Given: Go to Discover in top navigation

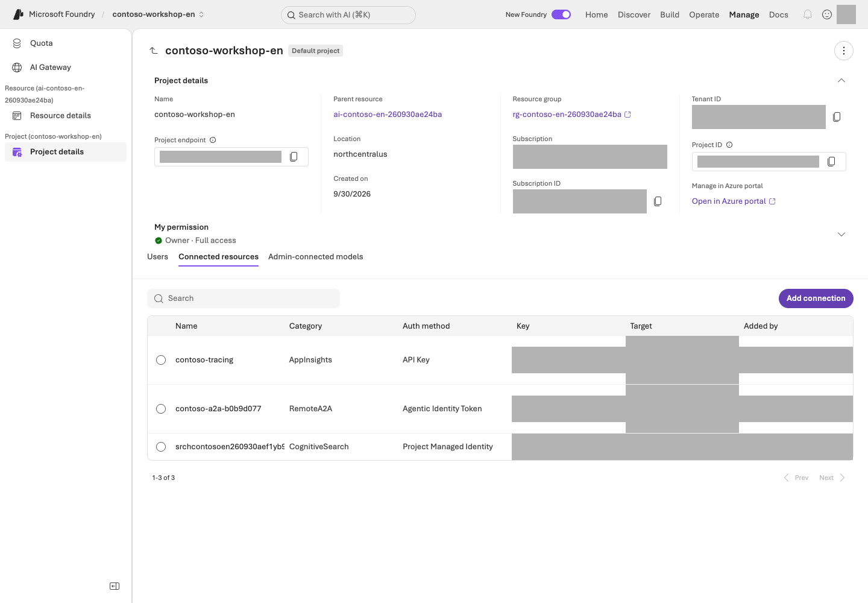Looking at the screenshot, I should (x=634, y=14).
